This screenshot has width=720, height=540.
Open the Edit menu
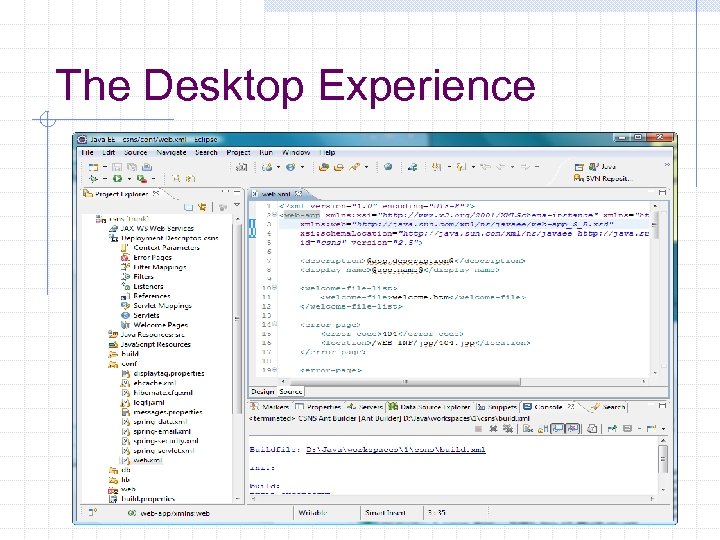[x=109, y=152]
